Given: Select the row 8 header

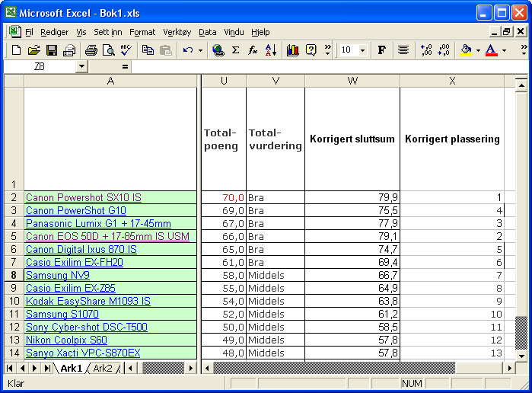Looking at the screenshot, I should tap(14, 275).
